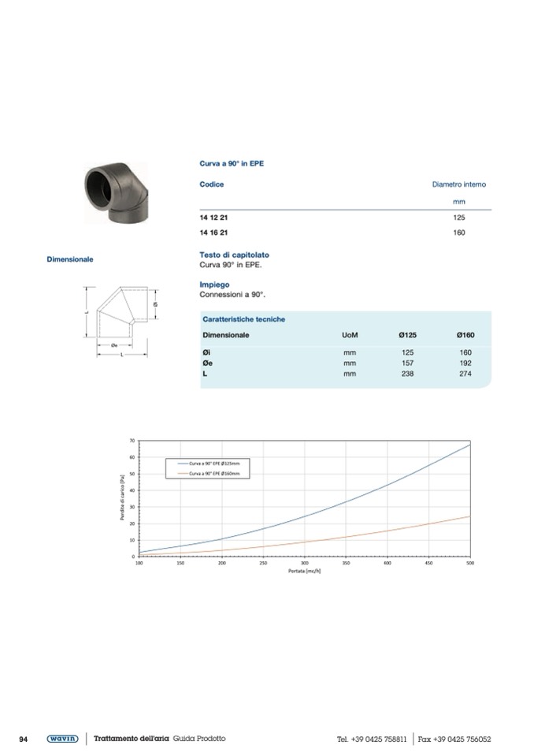Click page number 94 in the footer
Image resolution: width=534 pixels, height=756 pixels.
[x=24, y=739]
